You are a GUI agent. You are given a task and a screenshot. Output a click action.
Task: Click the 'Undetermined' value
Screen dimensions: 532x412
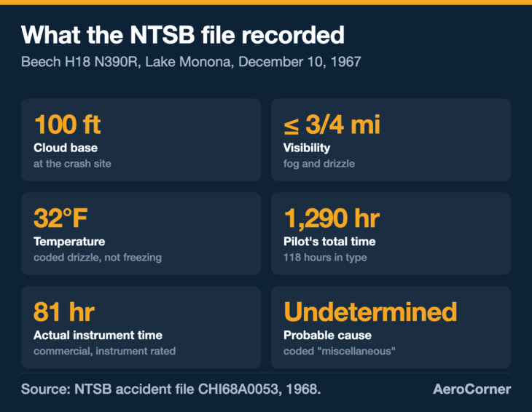[370, 312]
